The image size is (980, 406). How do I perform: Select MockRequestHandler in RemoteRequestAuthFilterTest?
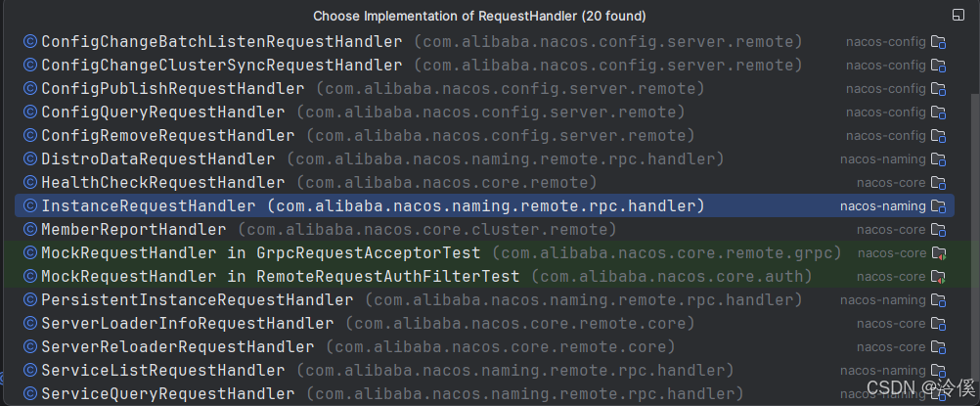pyautogui.click(x=484, y=277)
